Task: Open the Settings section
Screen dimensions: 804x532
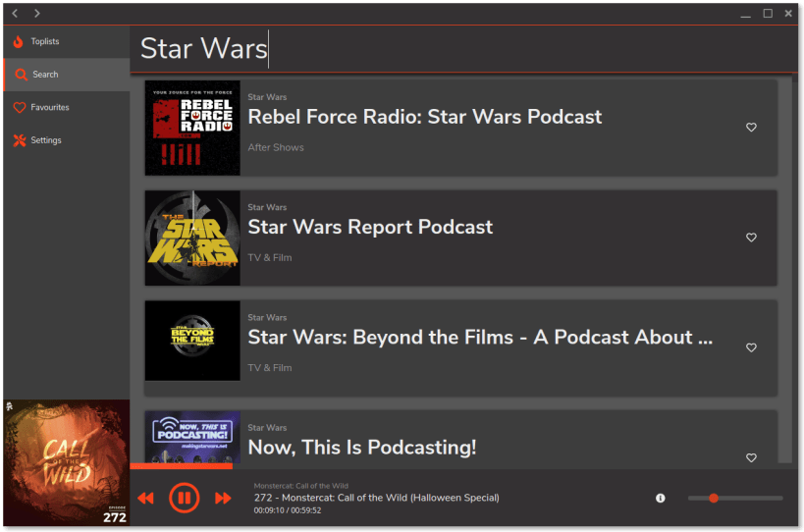Action: click(x=67, y=140)
